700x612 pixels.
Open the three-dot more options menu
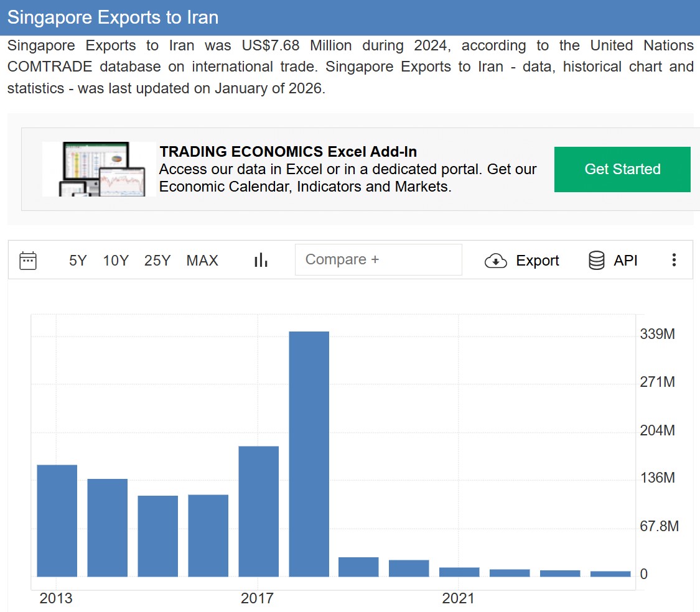click(x=673, y=260)
